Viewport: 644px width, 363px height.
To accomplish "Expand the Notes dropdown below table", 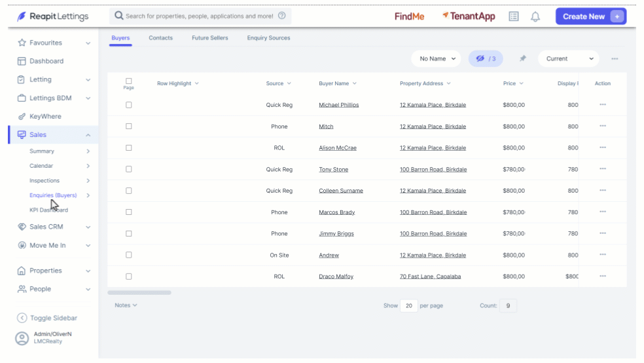I will (126, 305).
